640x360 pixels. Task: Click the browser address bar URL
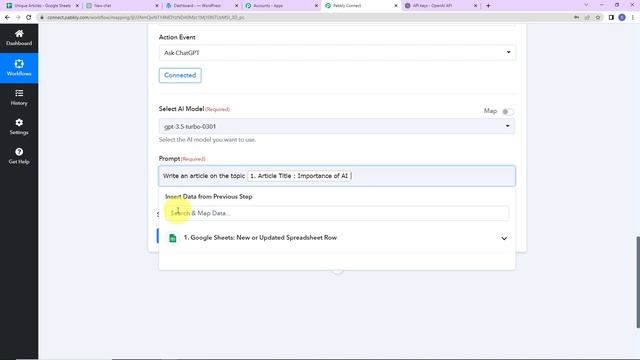[x=145, y=18]
